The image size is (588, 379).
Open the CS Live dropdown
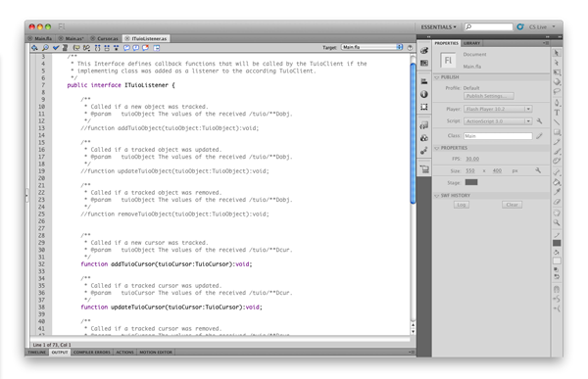542,27
